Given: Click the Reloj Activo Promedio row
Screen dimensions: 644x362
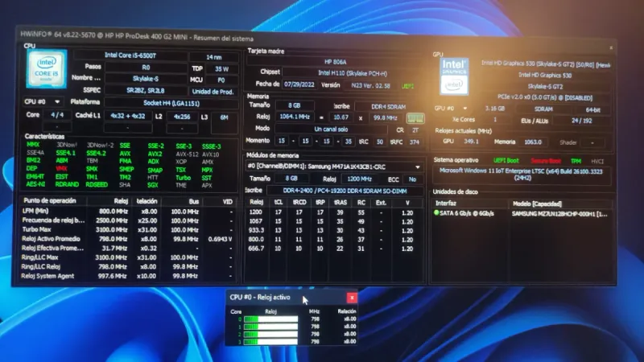Looking at the screenshot, I should click(x=128, y=239).
